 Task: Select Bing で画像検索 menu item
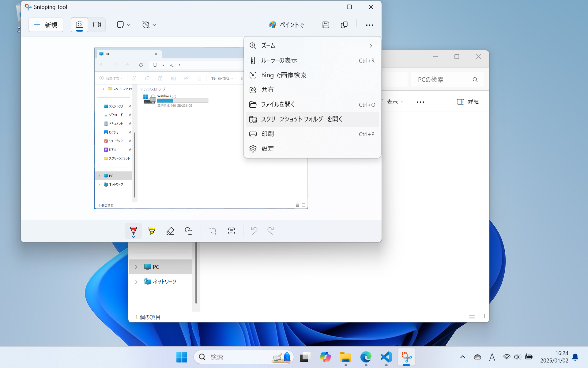click(x=284, y=75)
